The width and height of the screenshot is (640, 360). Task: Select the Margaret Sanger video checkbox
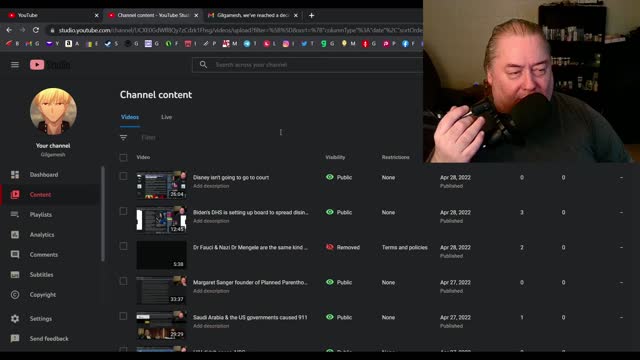(123, 281)
